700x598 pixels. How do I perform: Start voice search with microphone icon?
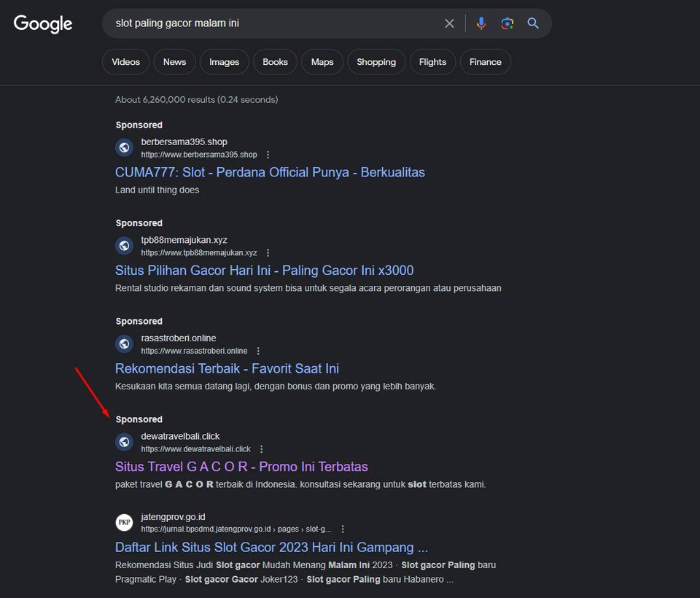(481, 23)
